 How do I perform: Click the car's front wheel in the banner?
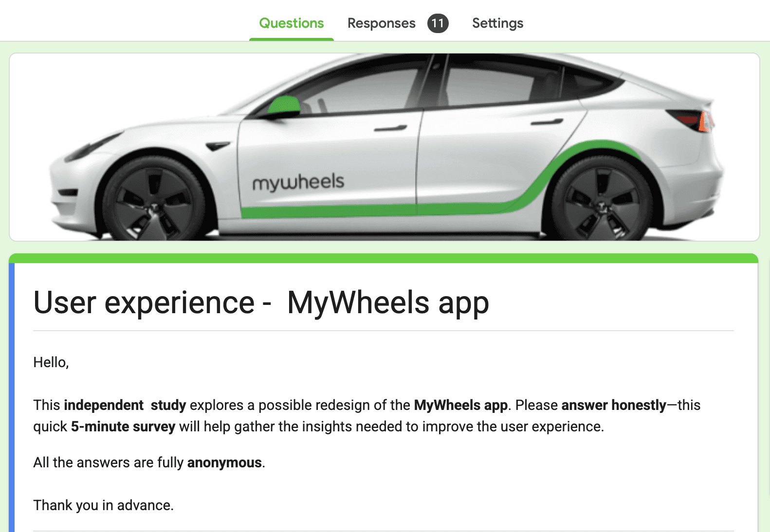[x=153, y=199]
